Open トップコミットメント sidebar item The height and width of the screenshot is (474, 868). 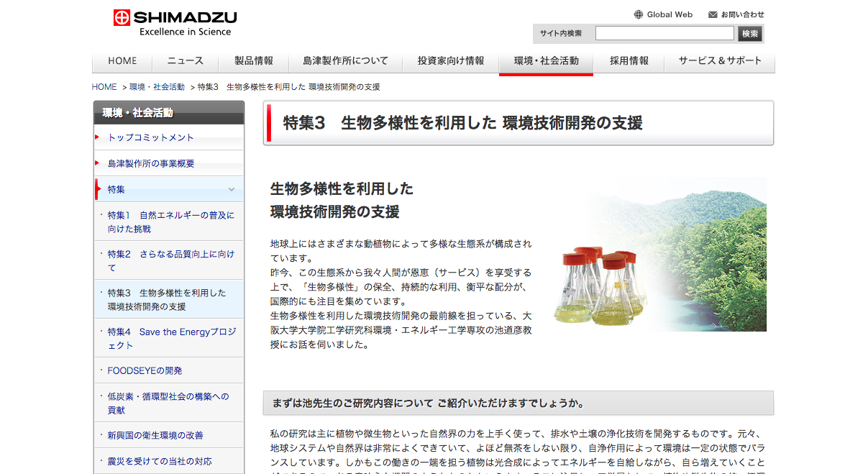pyautogui.click(x=151, y=137)
